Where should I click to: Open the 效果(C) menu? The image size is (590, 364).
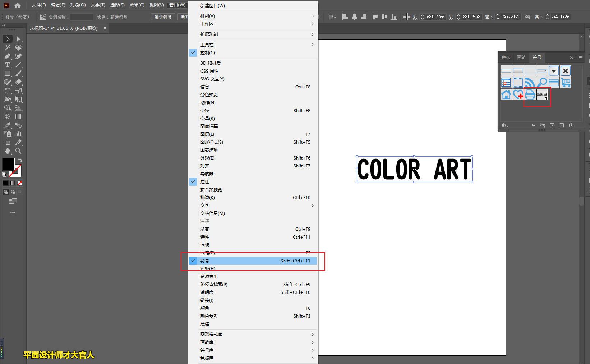click(x=137, y=5)
